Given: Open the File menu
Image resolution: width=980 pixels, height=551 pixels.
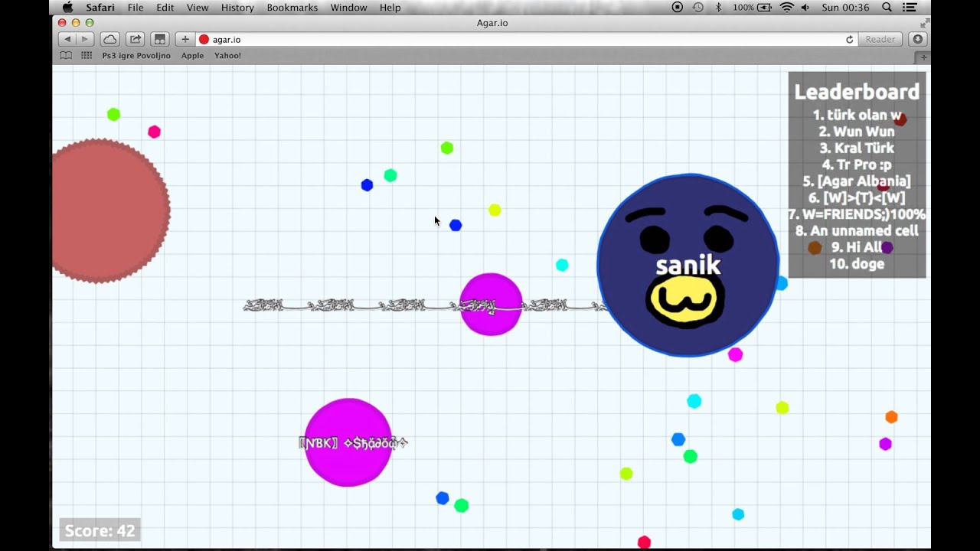Looking at the screenshot, I should coord(136,7).
